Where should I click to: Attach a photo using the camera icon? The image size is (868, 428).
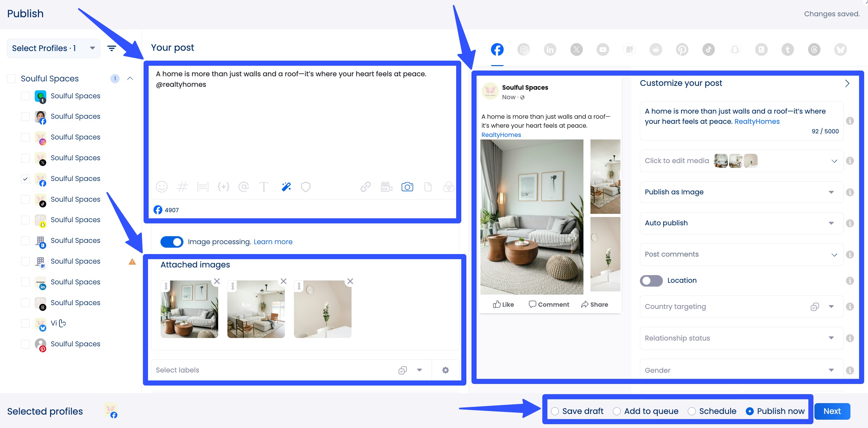click(x=407, y=187)
